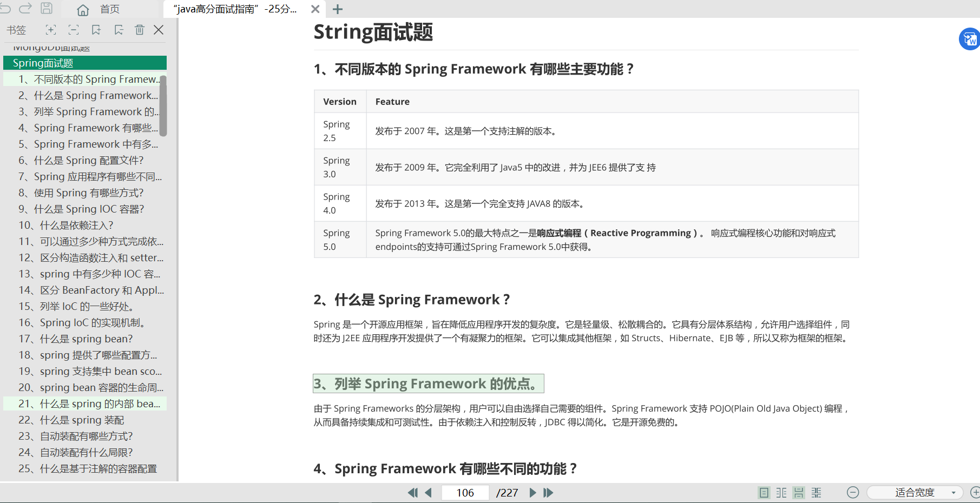Add a new bookmark icon

96,30
